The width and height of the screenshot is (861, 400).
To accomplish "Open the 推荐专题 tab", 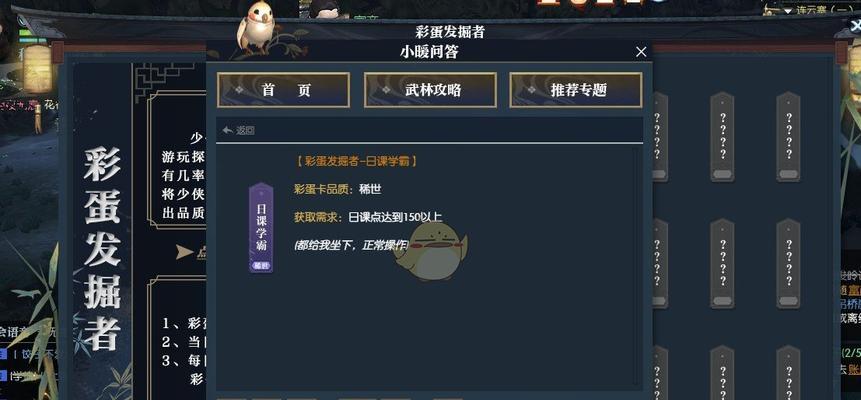I will coord(576,90).
